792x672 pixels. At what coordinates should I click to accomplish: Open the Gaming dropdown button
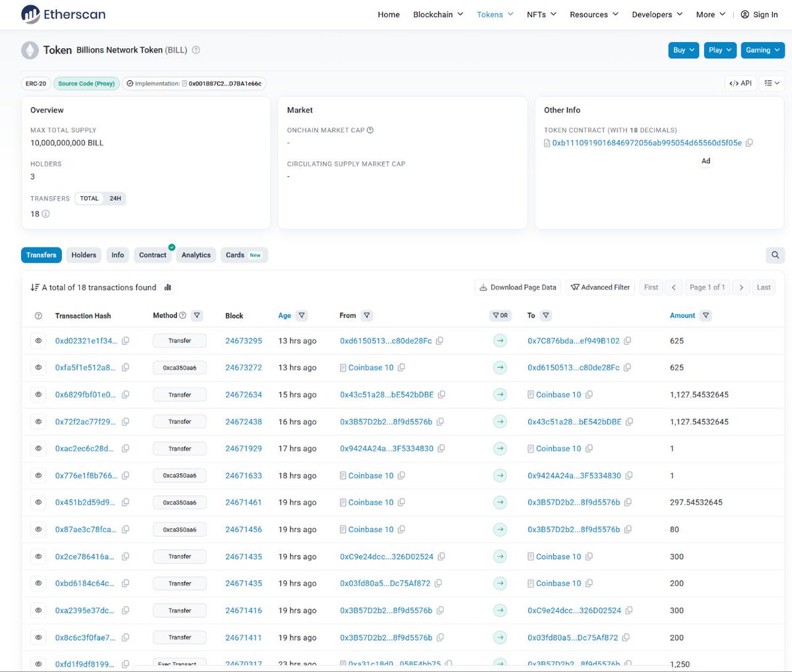click(x=762, y=50)
